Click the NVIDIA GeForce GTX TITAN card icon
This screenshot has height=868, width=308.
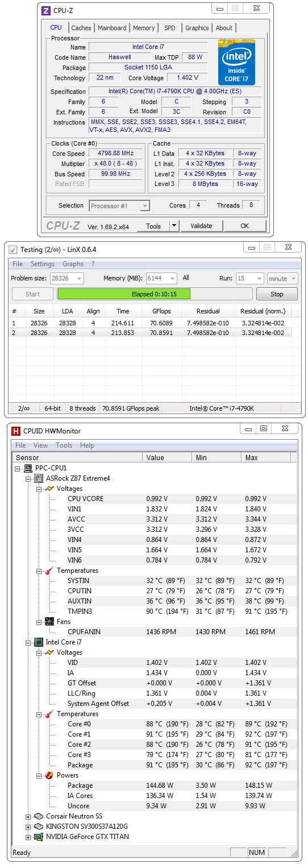click(x=39, y=837)
